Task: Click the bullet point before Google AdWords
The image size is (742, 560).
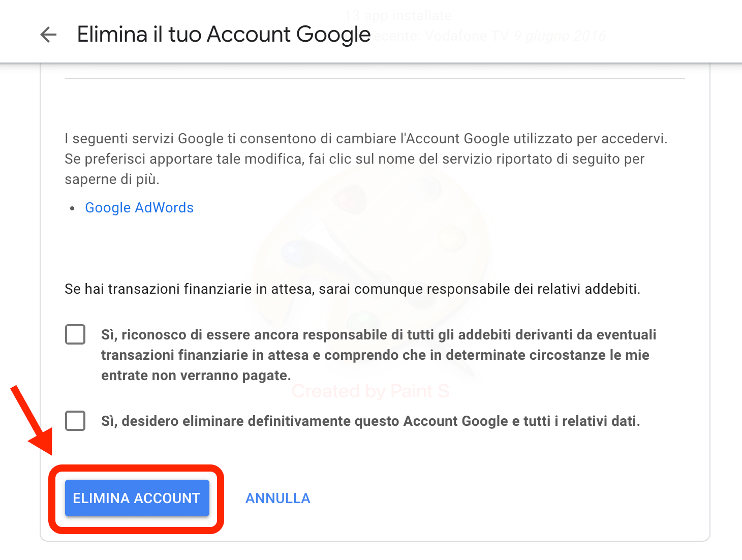Action: (73, 208)
